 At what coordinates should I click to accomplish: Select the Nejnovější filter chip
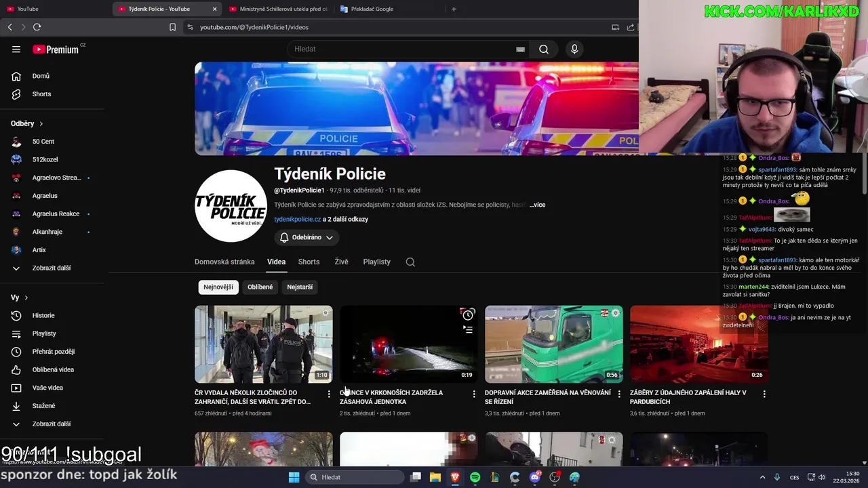(218, 287)
